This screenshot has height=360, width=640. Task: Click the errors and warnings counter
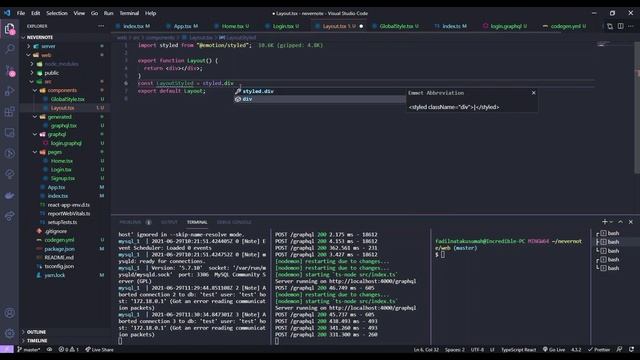[68, 349]
